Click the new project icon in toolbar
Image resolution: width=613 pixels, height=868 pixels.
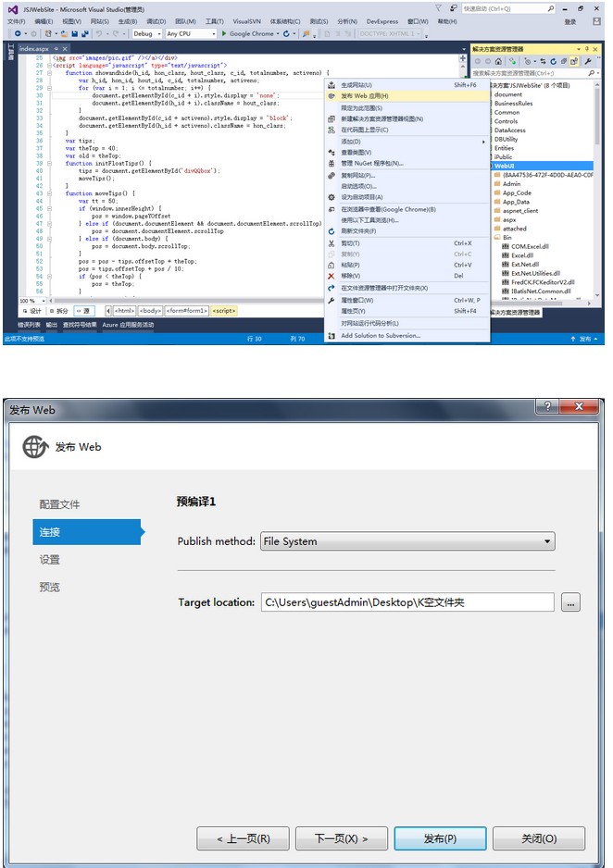(x=48, y=33)
